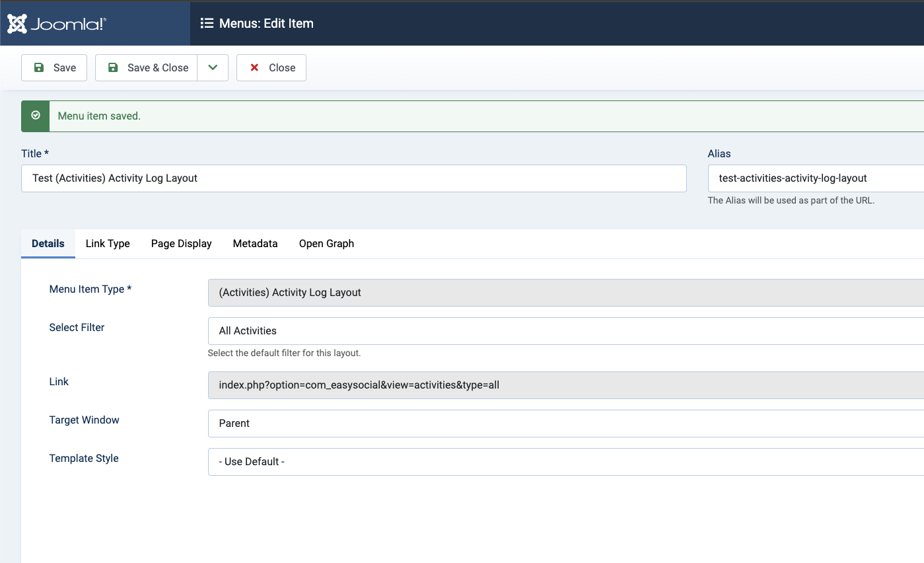The height and width of the screenshot is (563, 924).
Task: Open the Template Style dropdown
Action: (565, 462)
